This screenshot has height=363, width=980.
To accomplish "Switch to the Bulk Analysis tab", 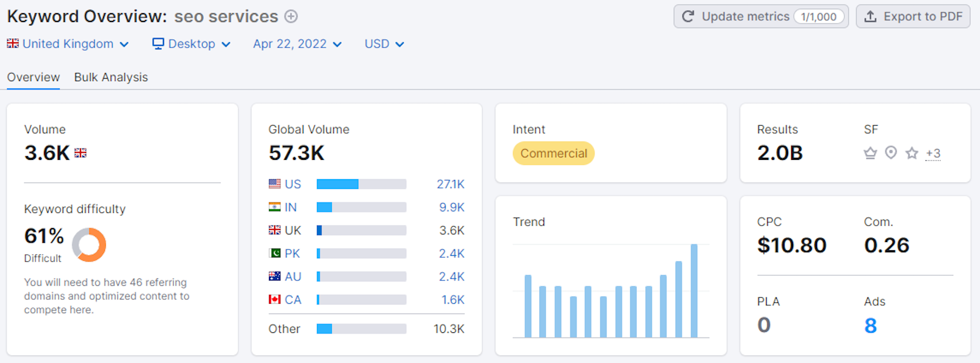I will coord(111,77).
